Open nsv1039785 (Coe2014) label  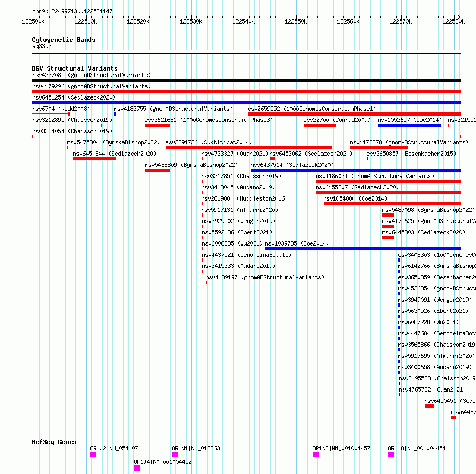tap(297, 243)
